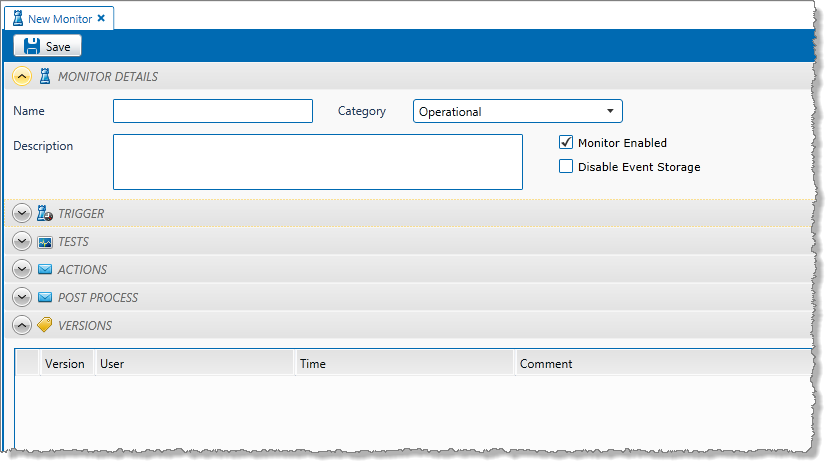Click the Monitor Details rook icon
The height and width of the screenshot is (468, 833).
pyautogui.click(x=45, y=76)
